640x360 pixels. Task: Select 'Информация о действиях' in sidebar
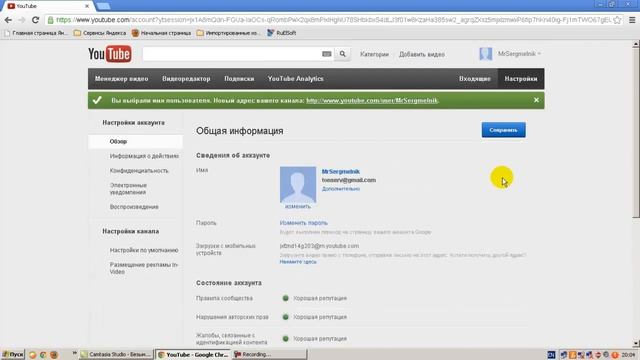(x=144, y=156)
